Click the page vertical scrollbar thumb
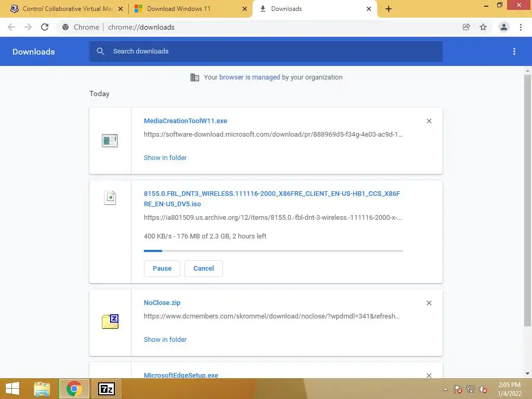532x399 pixels. point(527,200)
